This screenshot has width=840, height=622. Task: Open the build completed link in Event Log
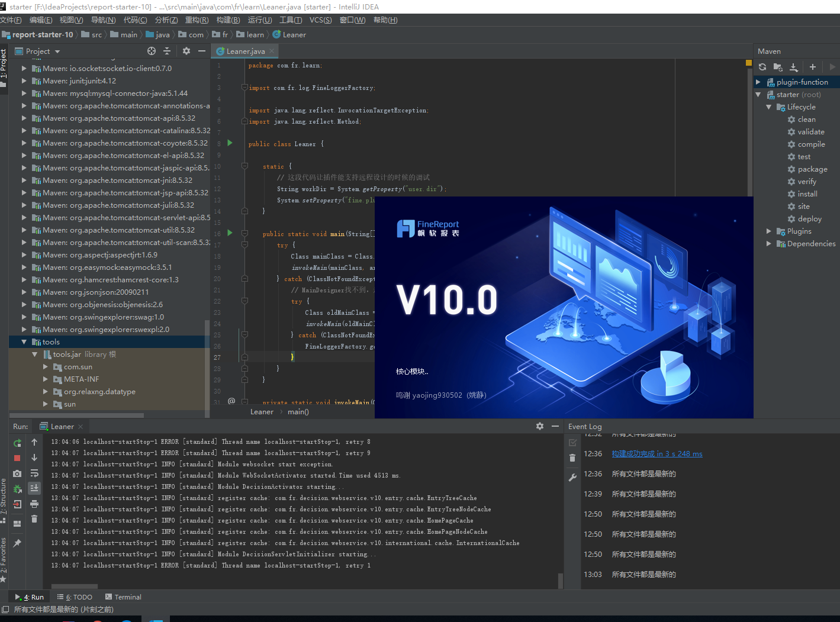657,454
